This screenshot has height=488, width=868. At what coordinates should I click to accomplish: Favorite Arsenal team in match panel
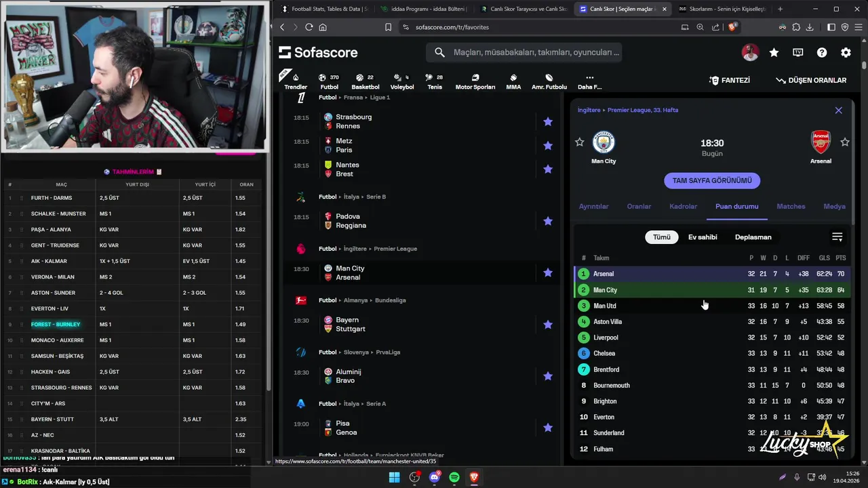tap(845, 142)
